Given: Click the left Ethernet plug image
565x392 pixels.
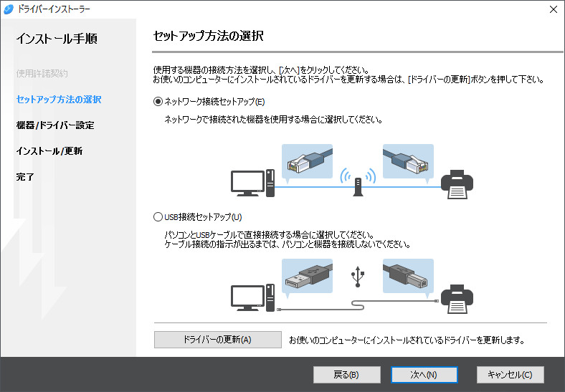Looking at the screenshot, I should click(x=307, y=162).
